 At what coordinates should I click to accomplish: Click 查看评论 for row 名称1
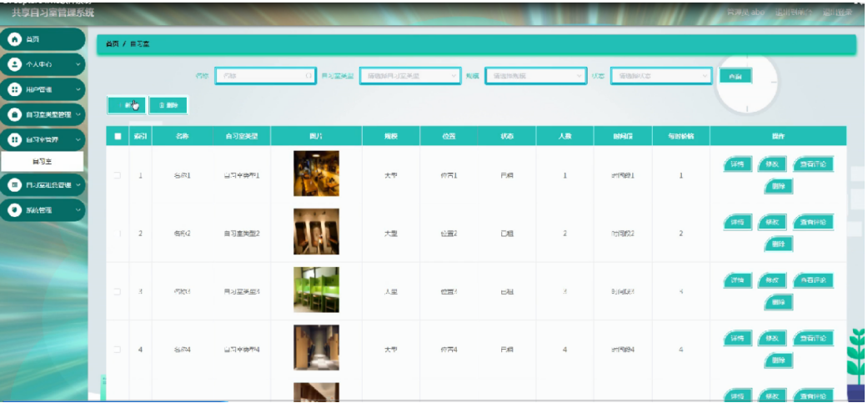[x=813, y=164]
